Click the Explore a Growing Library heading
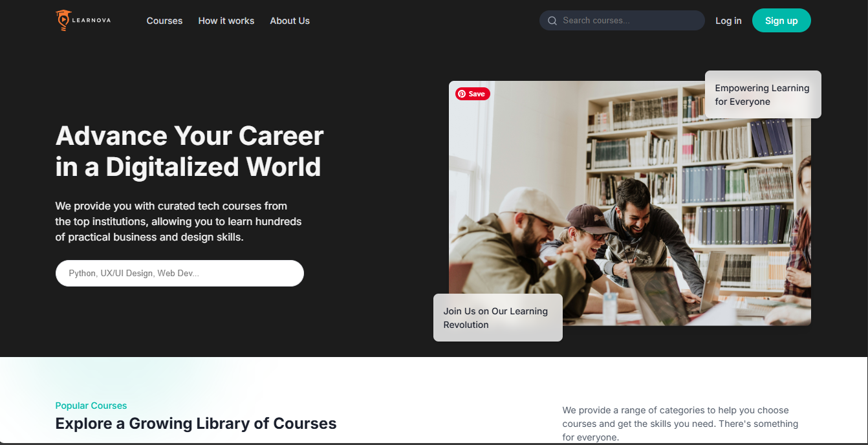This screenshot has height=445, width=868. pos(196,424)
